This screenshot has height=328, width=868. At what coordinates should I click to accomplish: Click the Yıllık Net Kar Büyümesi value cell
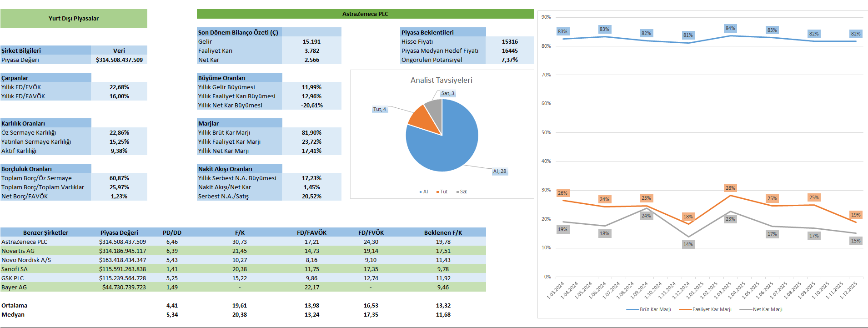tap(311, 105)
